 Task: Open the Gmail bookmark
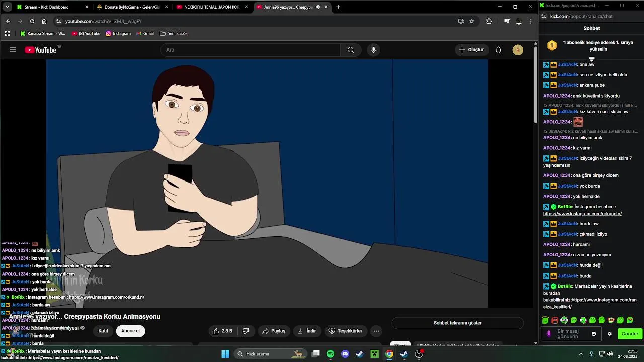pyautogui.click(x=144, y=34)
